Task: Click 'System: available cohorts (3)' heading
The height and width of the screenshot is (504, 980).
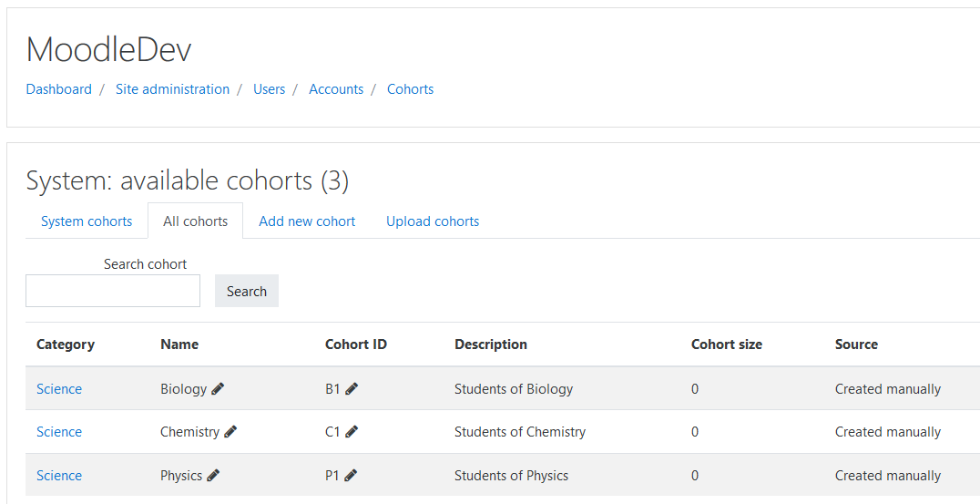Action: 188,180
